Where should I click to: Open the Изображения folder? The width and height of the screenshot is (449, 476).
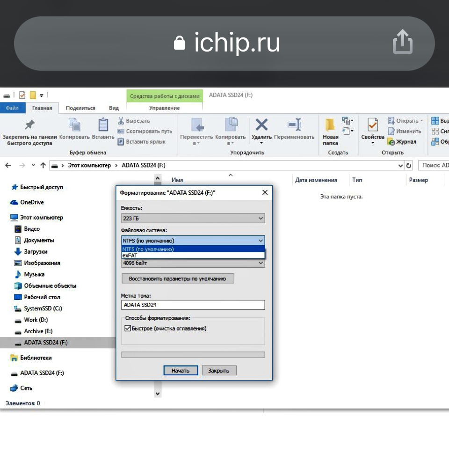(x=37, y=263)
